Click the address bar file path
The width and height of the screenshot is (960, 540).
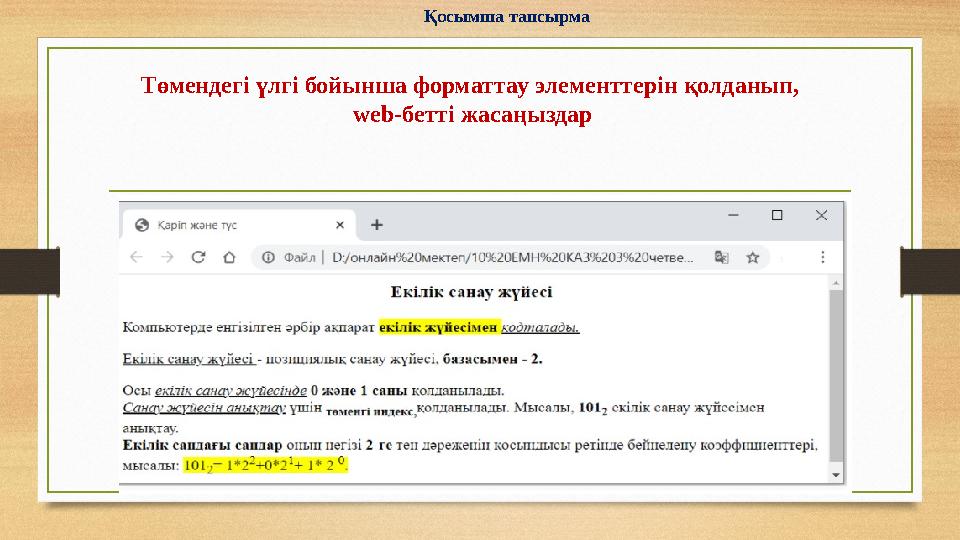coord(512,258)
